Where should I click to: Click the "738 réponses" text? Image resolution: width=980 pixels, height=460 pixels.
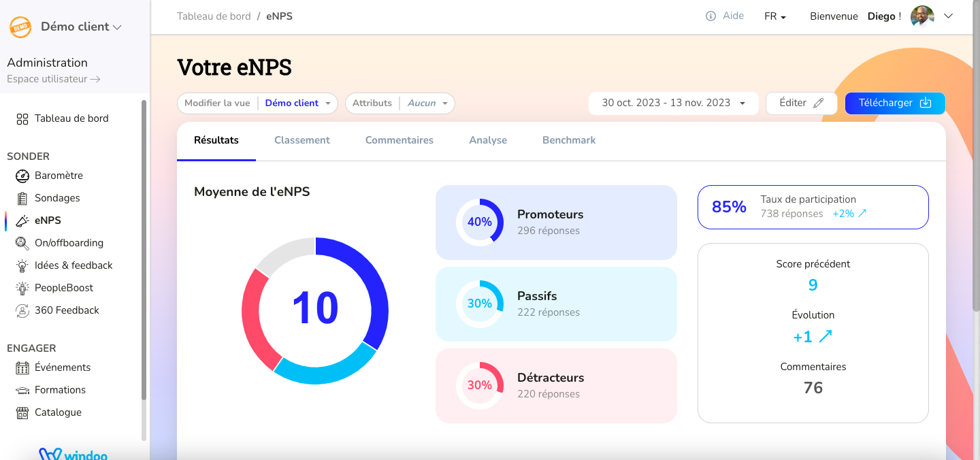[x=792, y=214]
